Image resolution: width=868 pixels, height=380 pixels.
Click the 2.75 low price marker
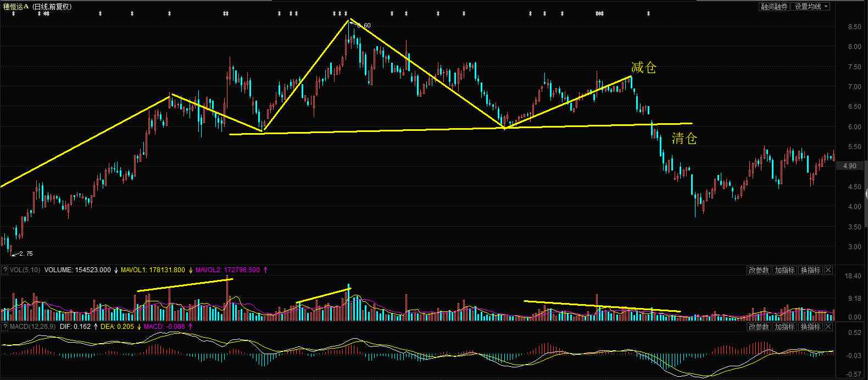click(x=25, y=254)
